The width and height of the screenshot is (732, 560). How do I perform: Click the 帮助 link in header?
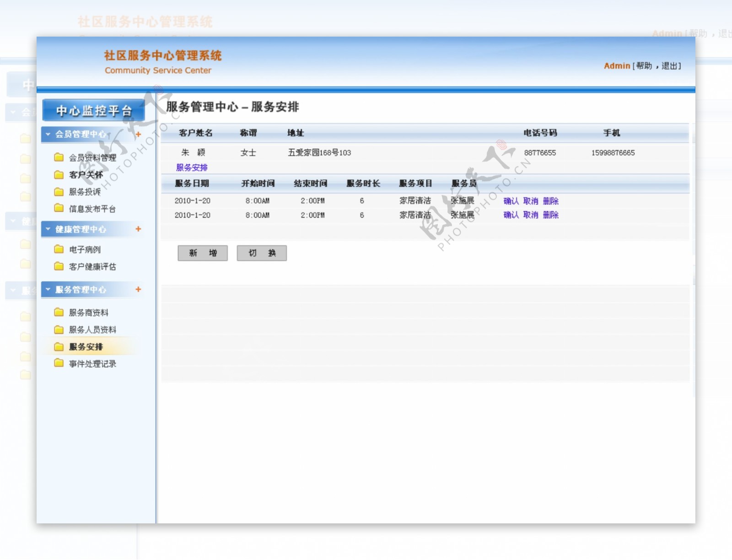pos(644,66)
